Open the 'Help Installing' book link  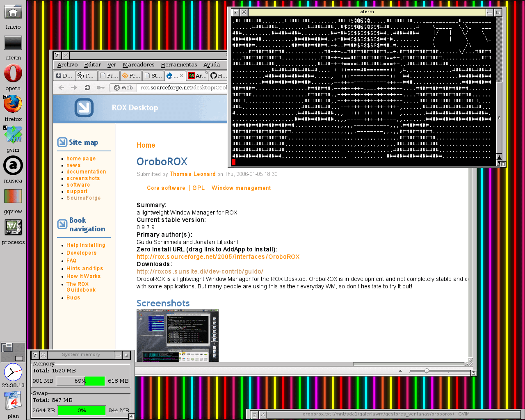click(86, 245)
